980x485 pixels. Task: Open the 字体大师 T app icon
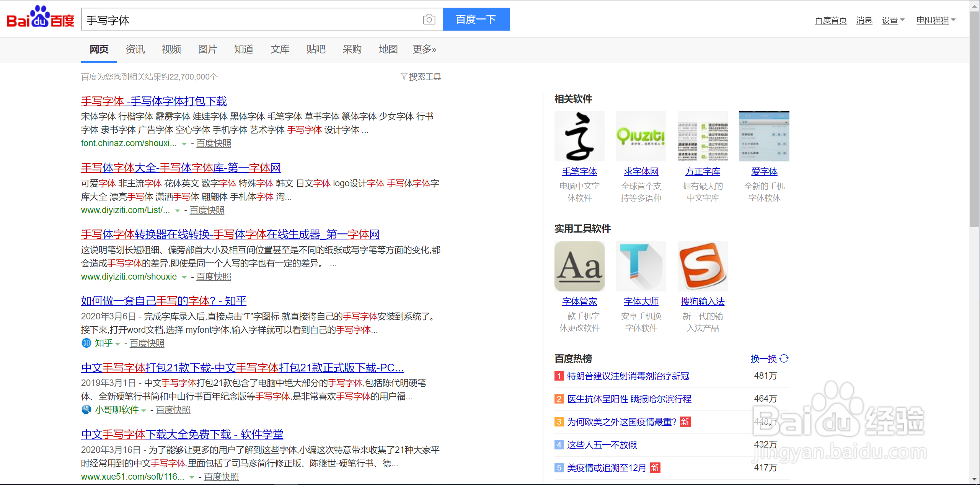click(x=641, y=266)
